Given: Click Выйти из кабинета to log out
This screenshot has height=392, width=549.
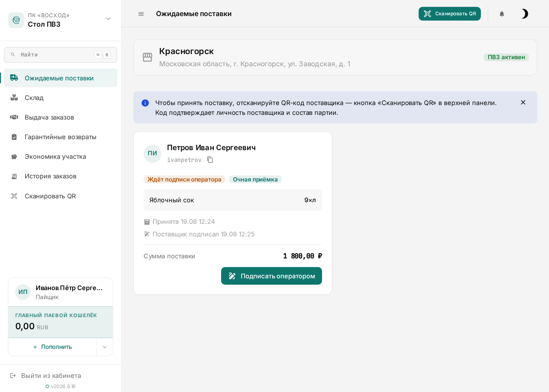Looking at the screenshot, I should [51, 376].
